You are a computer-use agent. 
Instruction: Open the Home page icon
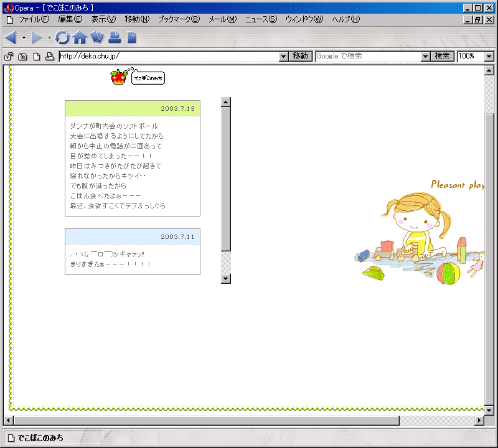80,37
